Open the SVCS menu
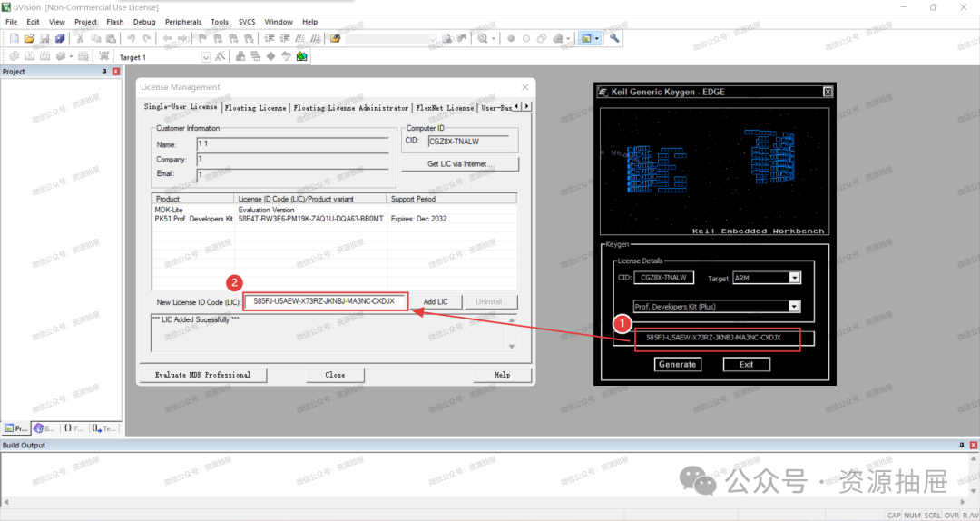The image size is (980, 521). coord(247,22)
